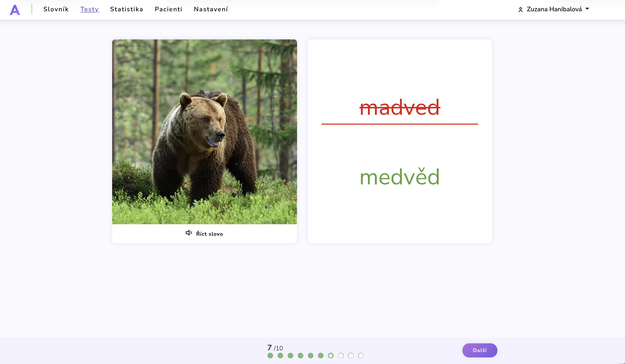Viewport: 625px width, 364px height.
Task: Switch to the Testy section
Action: point(89,9)
